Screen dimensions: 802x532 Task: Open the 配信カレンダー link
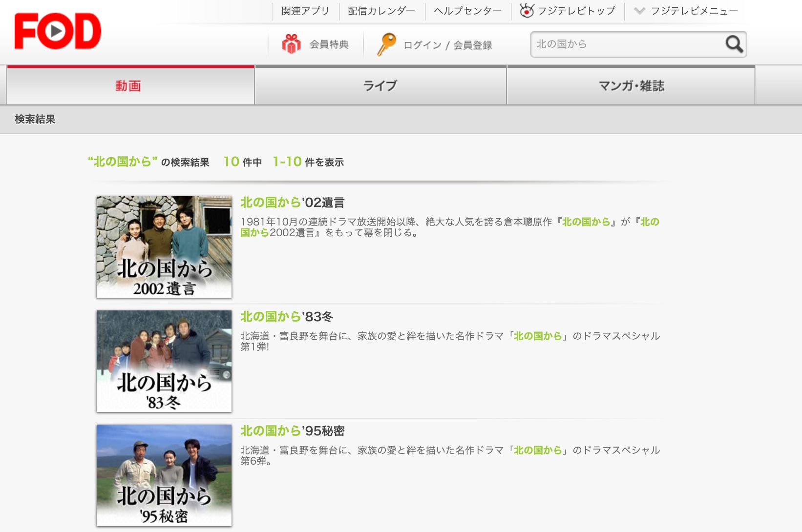(381, 11)
